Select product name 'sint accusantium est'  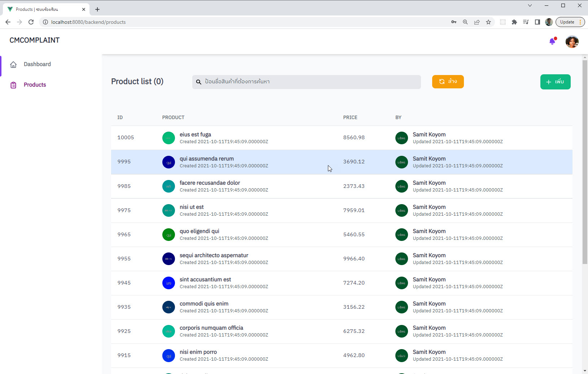tap(205, 280)
